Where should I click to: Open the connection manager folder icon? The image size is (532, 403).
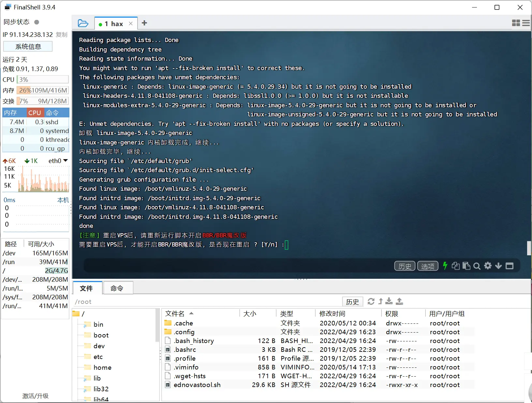[x=83, y=23]
